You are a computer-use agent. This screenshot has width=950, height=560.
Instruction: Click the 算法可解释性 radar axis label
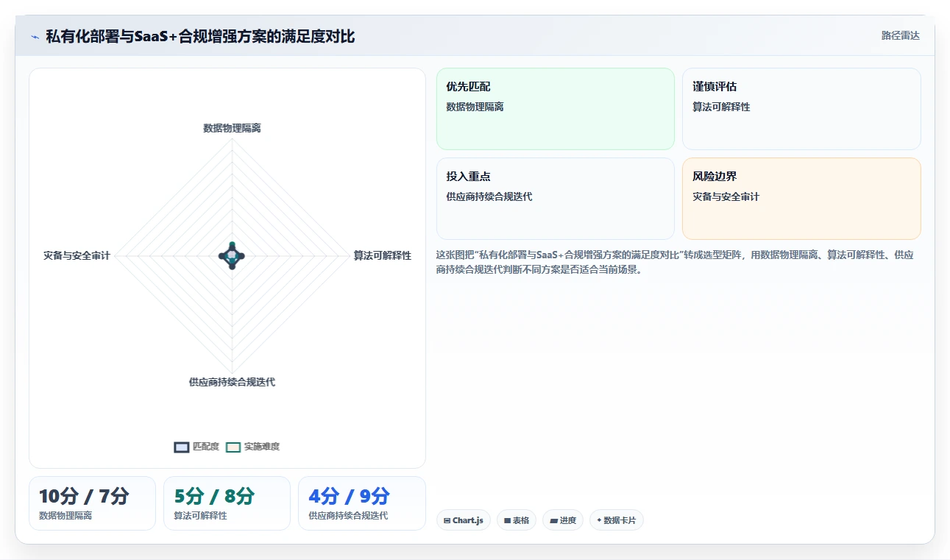[383, 255]
